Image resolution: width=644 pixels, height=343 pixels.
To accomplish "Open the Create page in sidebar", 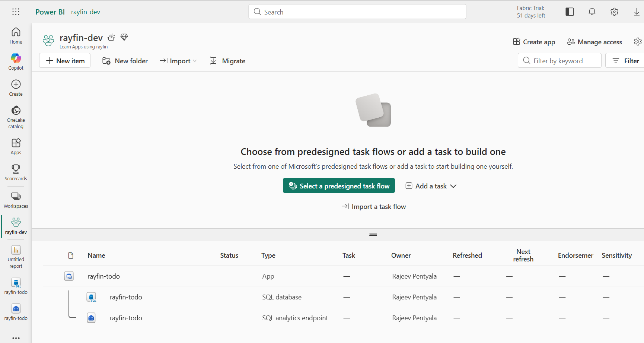I will (16, 88).
